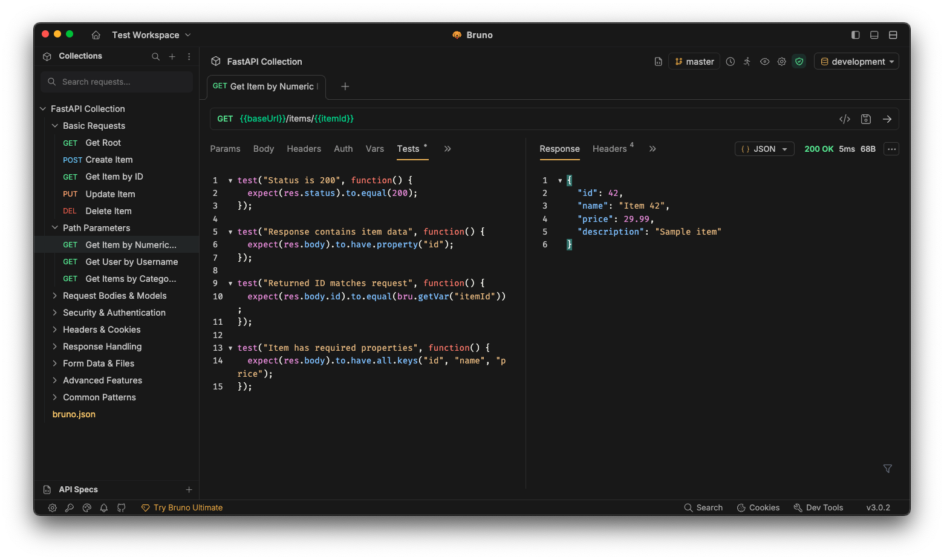Image resolution: width=944 pixels, height=560 pixels.
Task: Open the theme palette icon in status bar
Action: pyautogui.click(x=87, y=508)
